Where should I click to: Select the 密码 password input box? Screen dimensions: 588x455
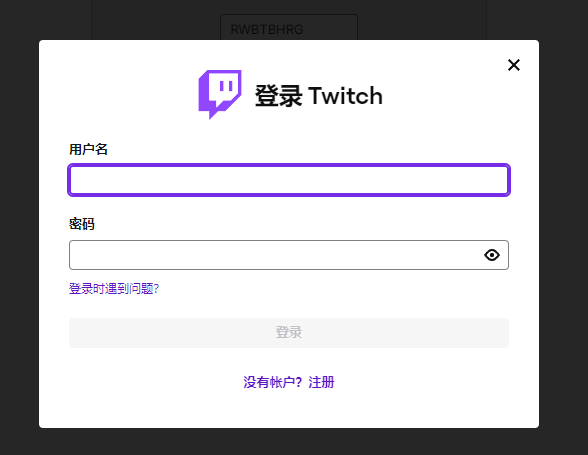289,255
